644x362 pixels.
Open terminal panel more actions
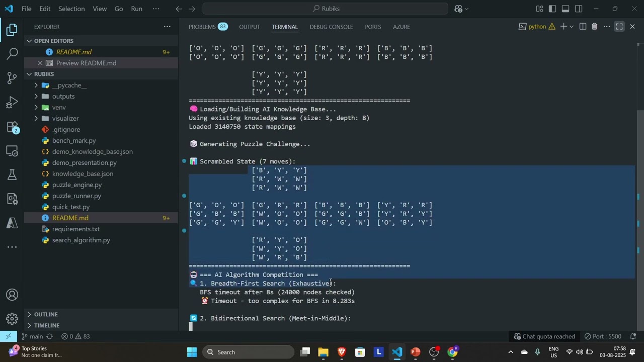607,27
